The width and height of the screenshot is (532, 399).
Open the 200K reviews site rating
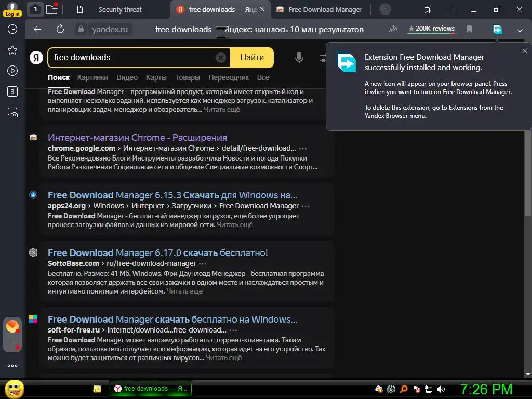coord(431,29)
